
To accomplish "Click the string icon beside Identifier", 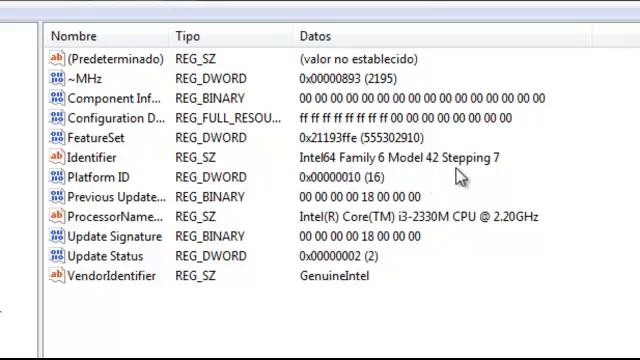I will pyautogui.click(x=57, y=156).
